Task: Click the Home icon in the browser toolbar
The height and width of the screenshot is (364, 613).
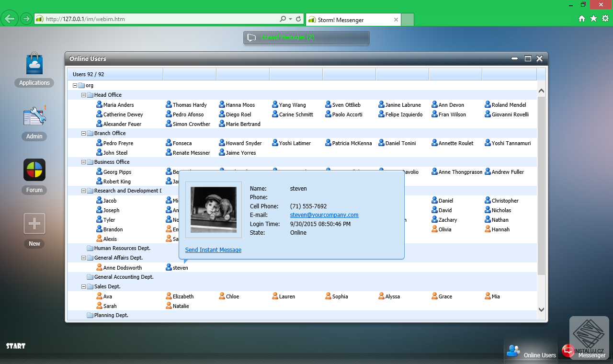Action: click(x=581, y=18)
